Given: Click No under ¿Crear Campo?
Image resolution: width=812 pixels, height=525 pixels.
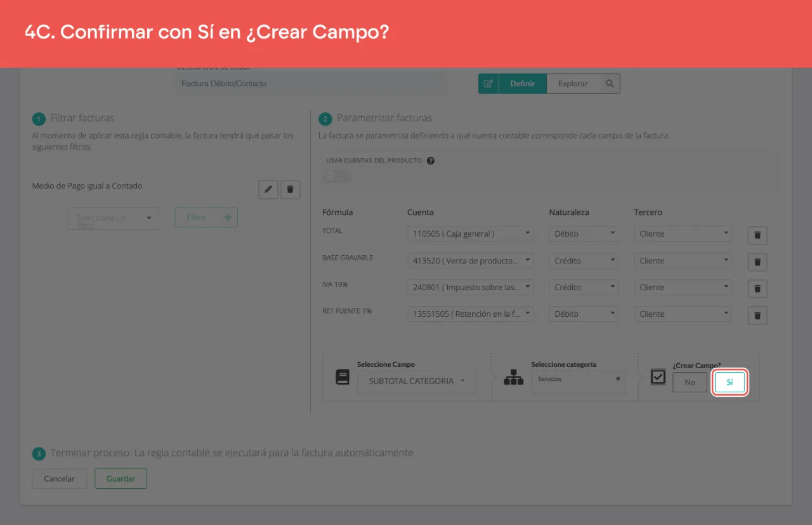Looking at the screenshot, I should point(690,382).
